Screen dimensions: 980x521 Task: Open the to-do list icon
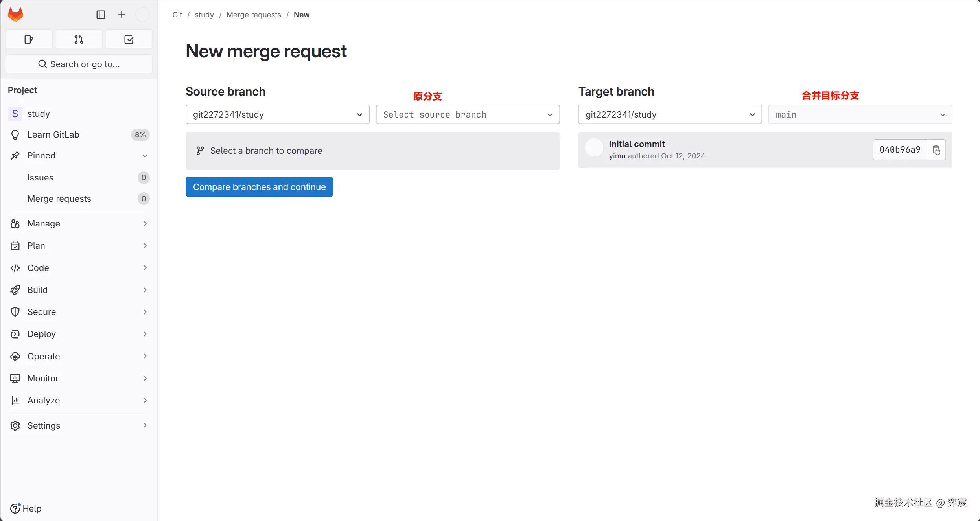tap(129, 39)
